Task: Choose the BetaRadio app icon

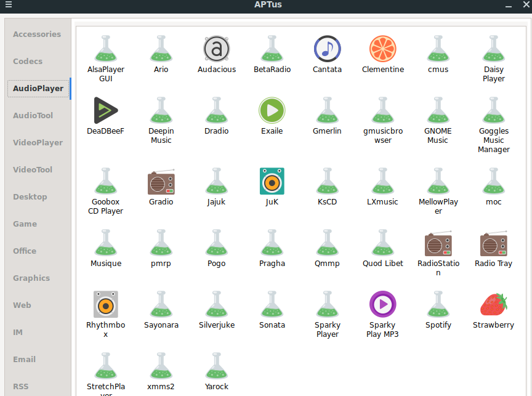Action: [272, 49]
